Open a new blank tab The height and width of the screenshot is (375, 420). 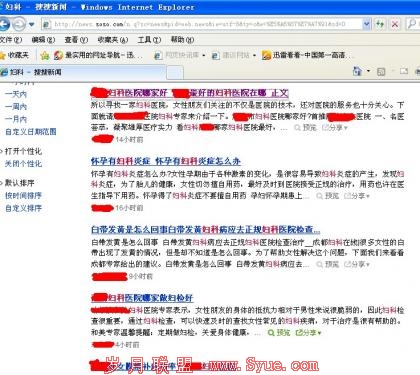[x=175, y=72]
